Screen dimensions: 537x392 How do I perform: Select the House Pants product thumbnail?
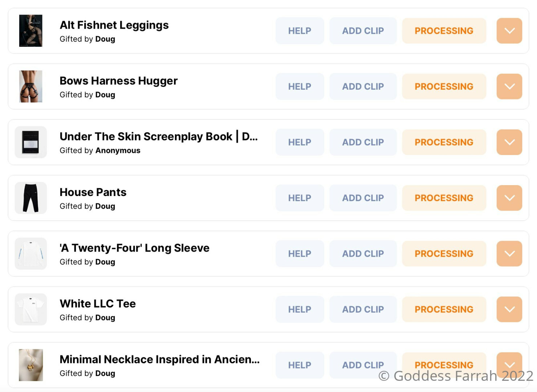(x=30, y=198)
